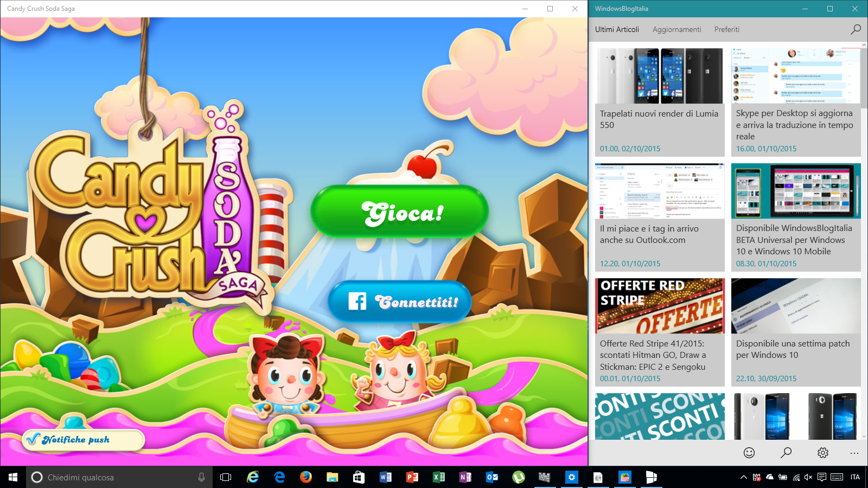Click scroll down arrow in WindowsBlogItalia
The width and height of the screenshot is (868, 488).
click(x=864, y=436)
